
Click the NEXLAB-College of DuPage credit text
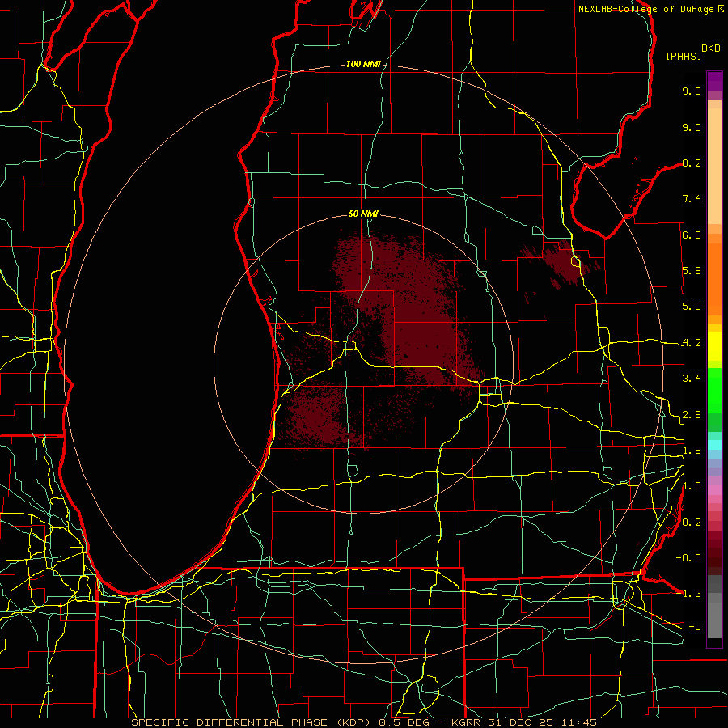tap(645, 9)
